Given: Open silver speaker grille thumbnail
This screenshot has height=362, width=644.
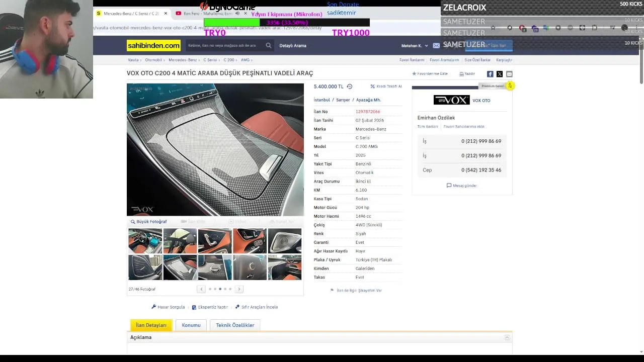Looking at the screenshot, I should pos(285,241).
